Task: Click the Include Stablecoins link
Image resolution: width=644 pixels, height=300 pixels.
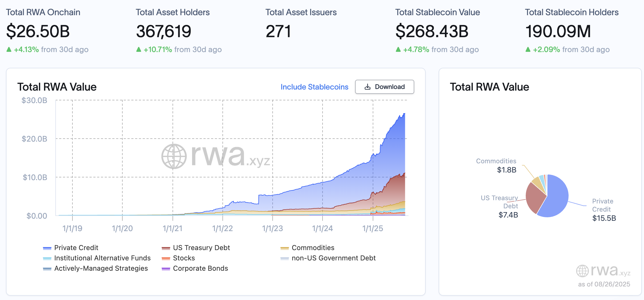Action: 314,87
